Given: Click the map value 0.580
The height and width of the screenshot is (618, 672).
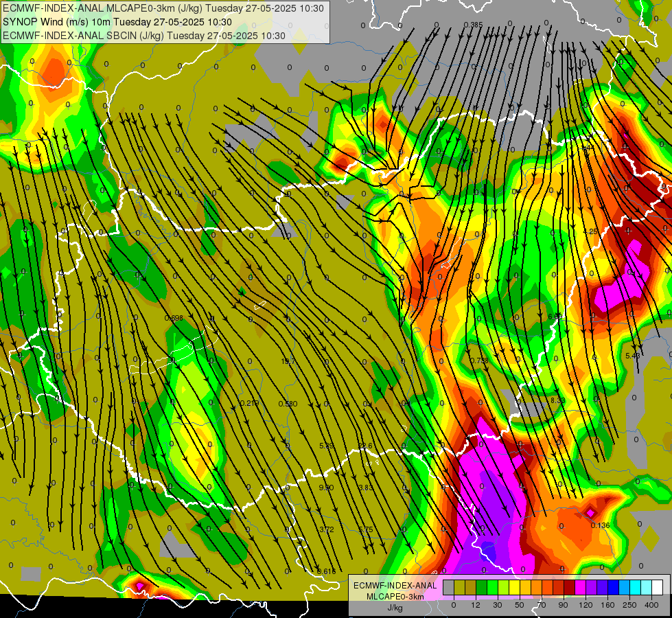Looking at the screenshot, I should 288,404.
